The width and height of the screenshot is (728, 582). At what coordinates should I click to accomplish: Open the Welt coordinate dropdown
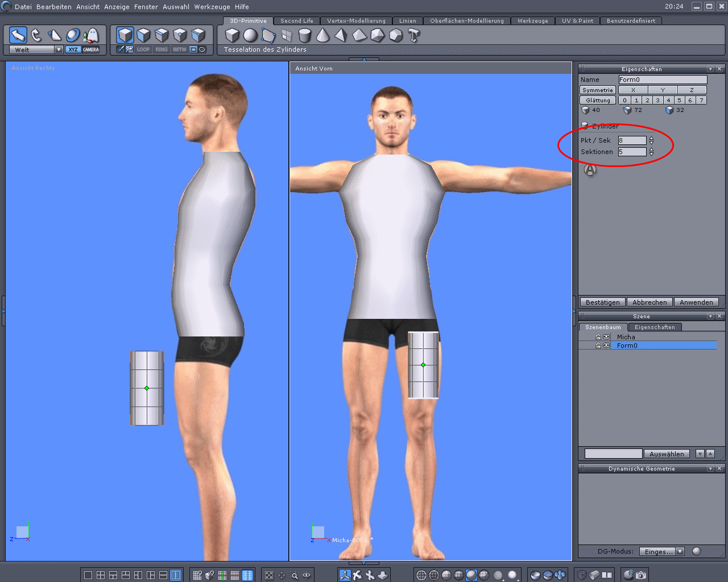59,49
